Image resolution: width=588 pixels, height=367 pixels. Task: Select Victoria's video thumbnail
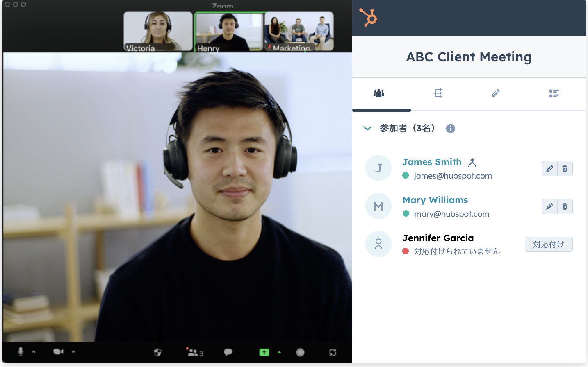(x=158, y=31)
